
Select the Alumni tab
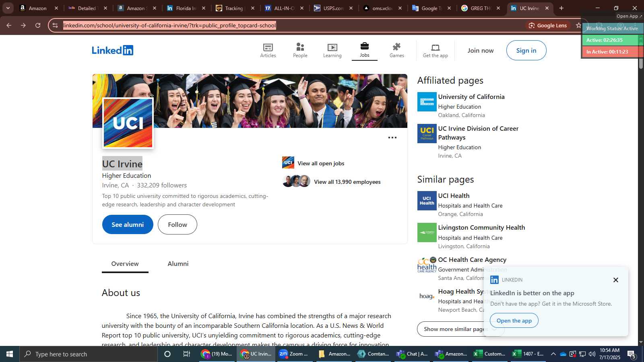[178, 264]
